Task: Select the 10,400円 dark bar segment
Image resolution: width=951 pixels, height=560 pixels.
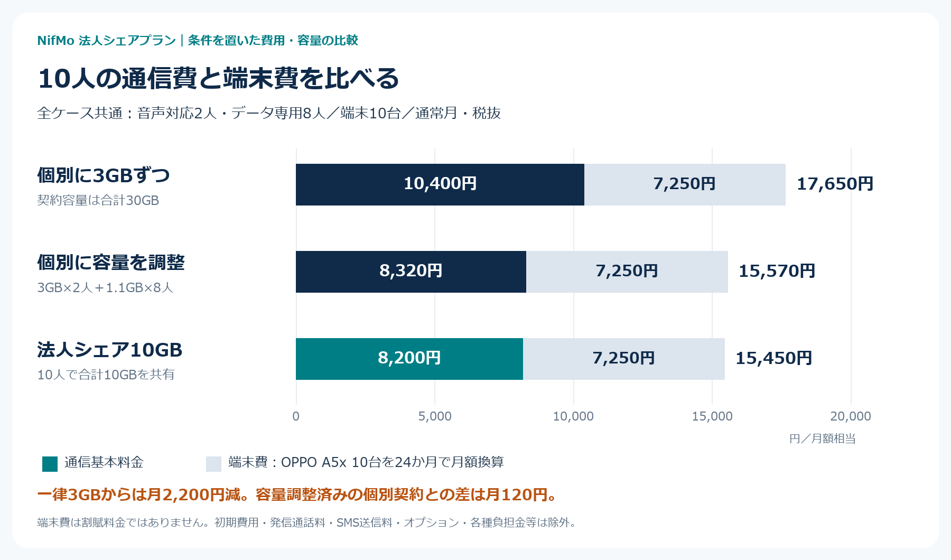Action: pyautogui.click(x=440, y=184)
